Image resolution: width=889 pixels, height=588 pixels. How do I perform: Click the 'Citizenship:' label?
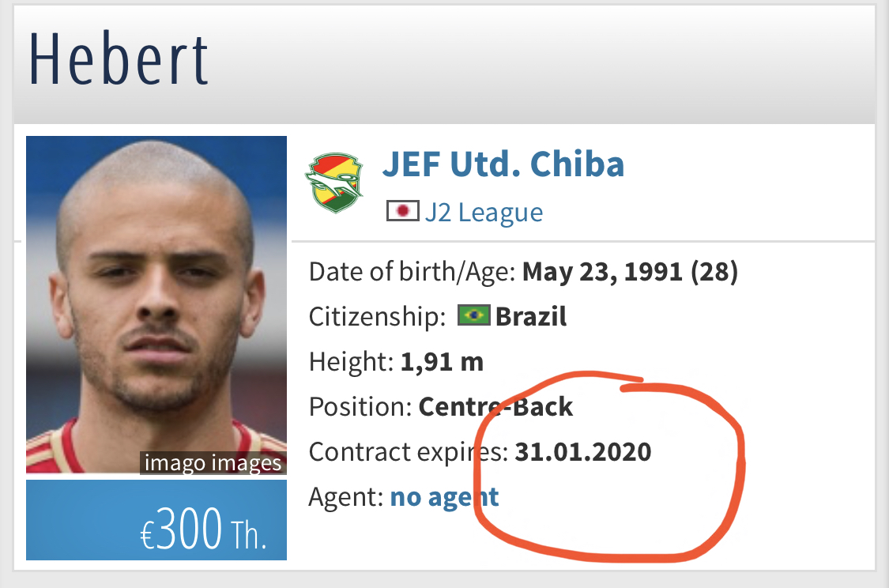point(377,317)
